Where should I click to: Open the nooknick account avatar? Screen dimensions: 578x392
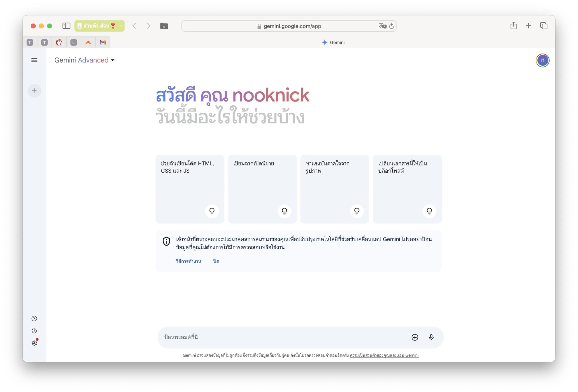[x=542, y=60]
